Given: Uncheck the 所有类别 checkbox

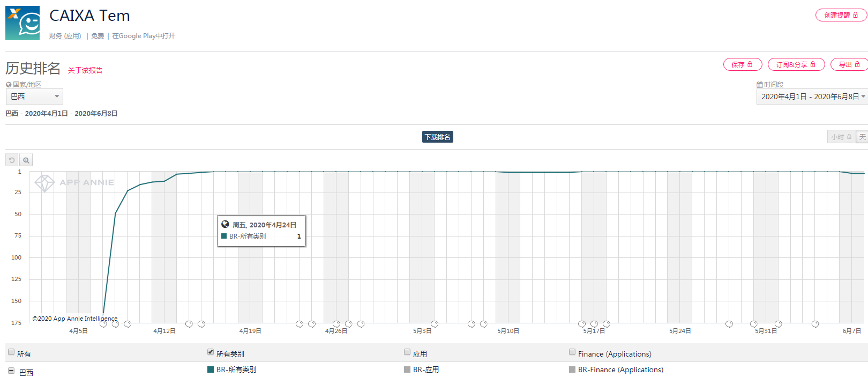Looking at the screenshot, I should 211,352.
